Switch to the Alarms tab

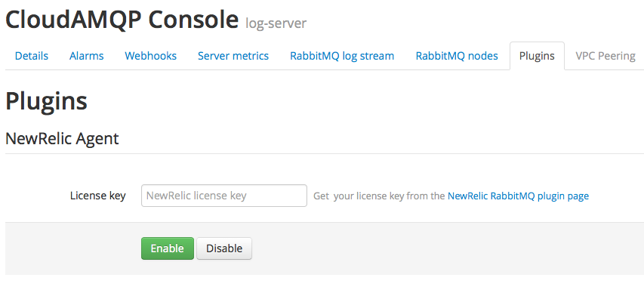(86, 56)
